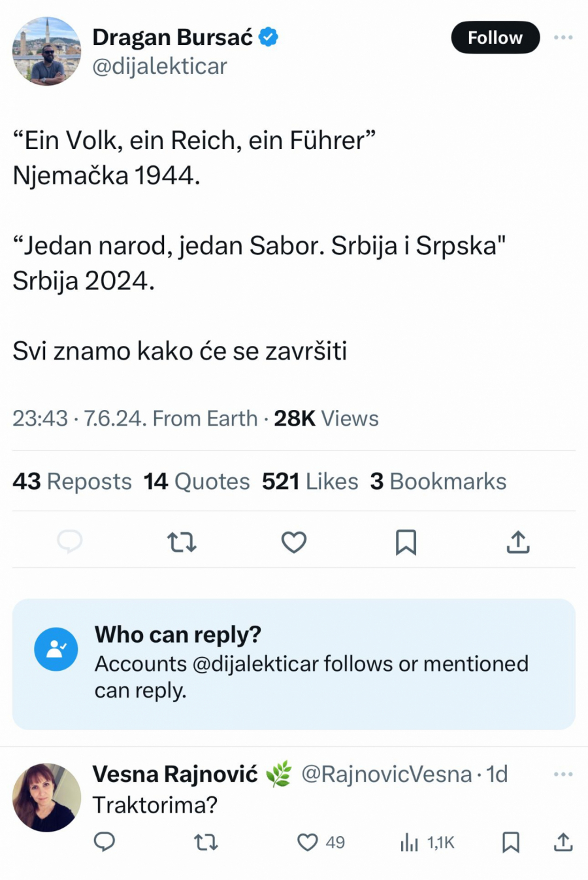Click the Follow button
The image size is (588, 880).
pyautogui.click(x=495, y=38)
